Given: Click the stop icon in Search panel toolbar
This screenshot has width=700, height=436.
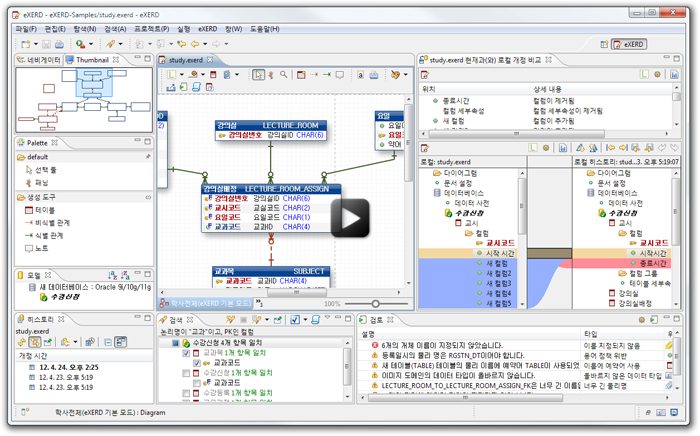Looking at the screenshot, I should coord(243,320).
